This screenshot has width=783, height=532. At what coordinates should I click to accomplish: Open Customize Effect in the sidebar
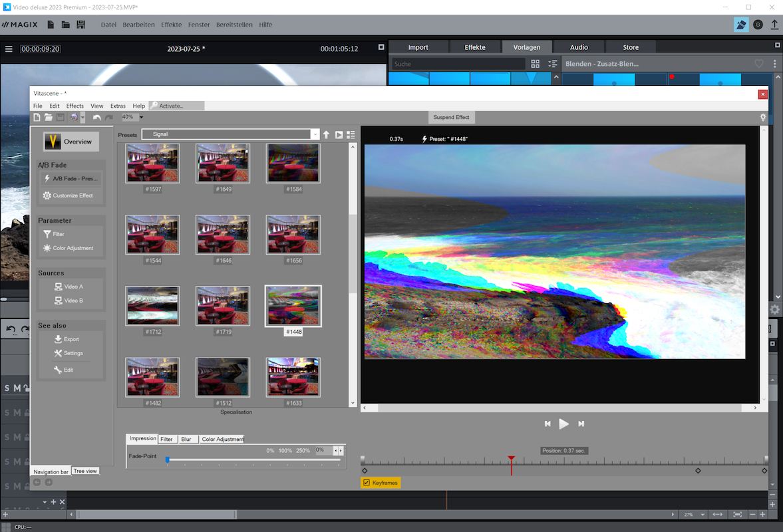pos(68,196)
